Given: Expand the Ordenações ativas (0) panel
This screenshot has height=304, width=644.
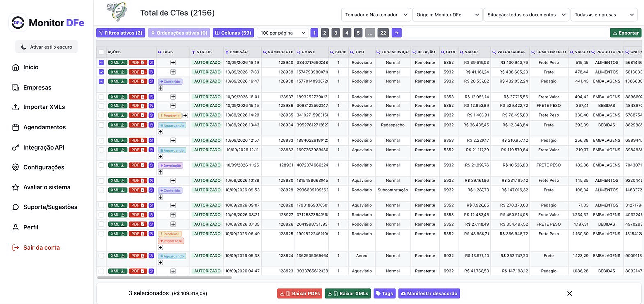Looking at the screenshot, I should click(x=179, y=33).
